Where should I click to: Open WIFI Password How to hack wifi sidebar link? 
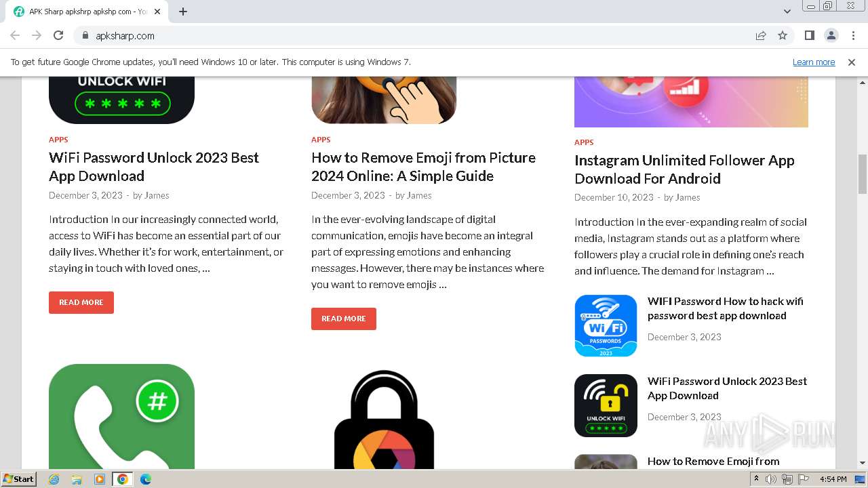pyautogui.click(x=725, y=308)
